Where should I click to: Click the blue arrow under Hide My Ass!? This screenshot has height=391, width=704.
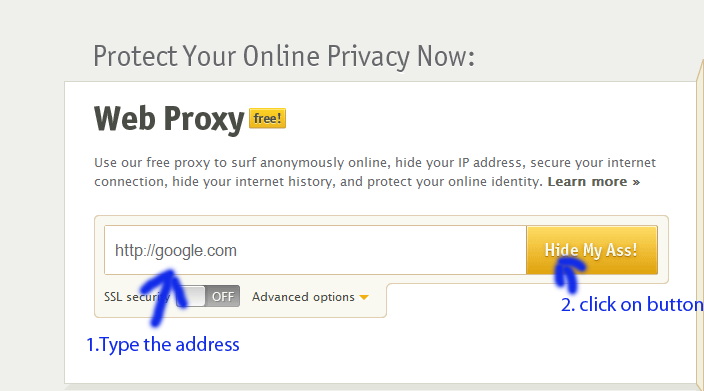pos(569,276)
